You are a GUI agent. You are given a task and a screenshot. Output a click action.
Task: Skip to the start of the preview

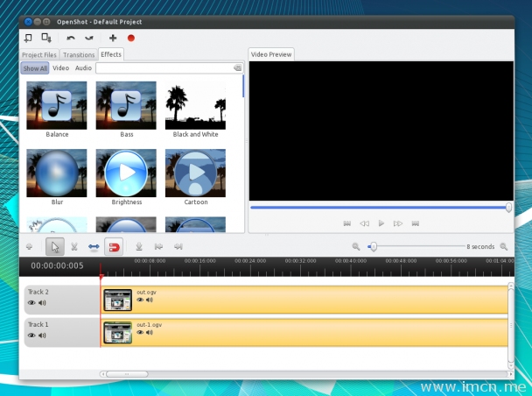click(x=346, y=223)
